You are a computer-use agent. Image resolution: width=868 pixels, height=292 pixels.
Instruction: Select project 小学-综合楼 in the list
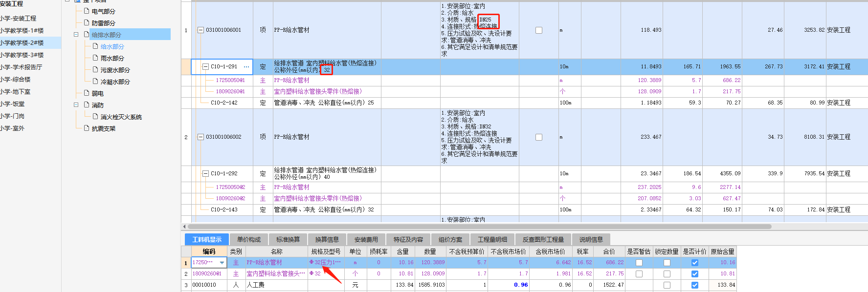click(30, 79)
